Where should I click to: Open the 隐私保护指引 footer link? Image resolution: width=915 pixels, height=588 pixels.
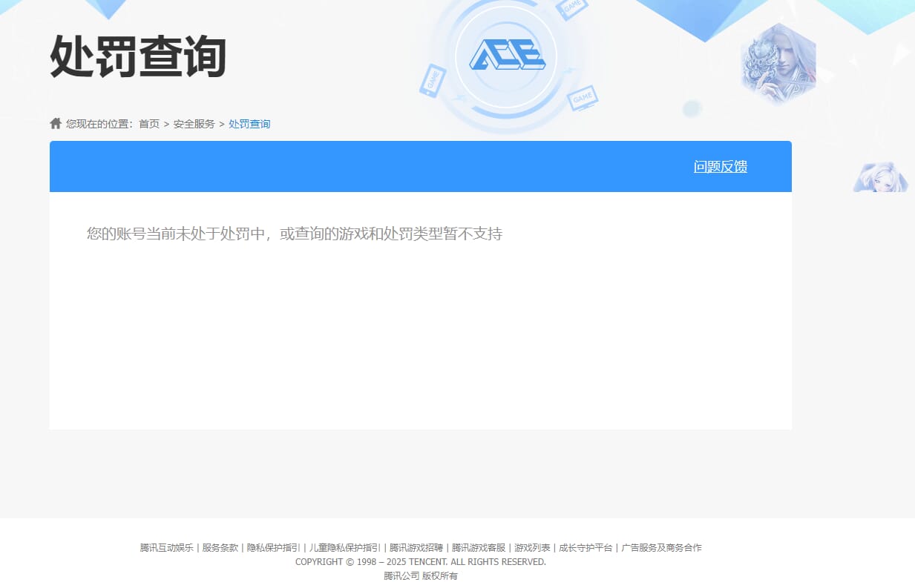pyautogui.click(x=273, y=548)
